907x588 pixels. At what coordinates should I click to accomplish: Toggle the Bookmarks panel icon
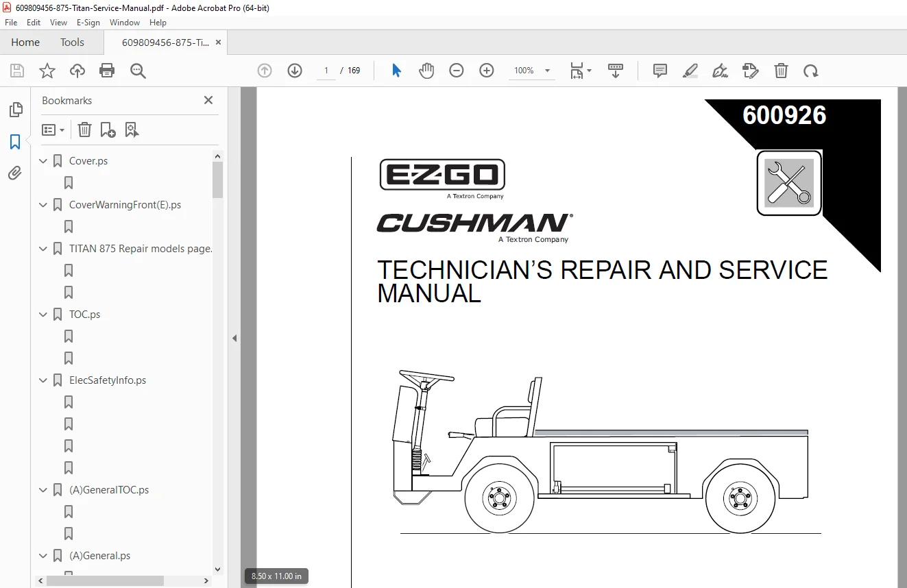click(x=15, y=142)
